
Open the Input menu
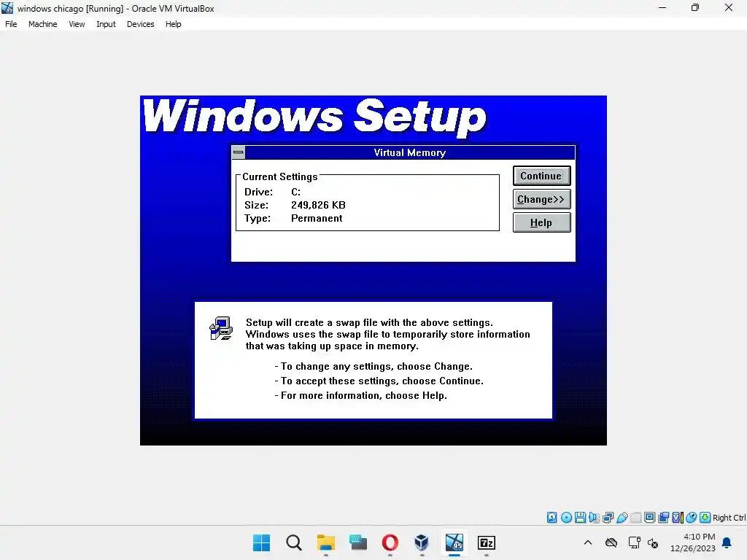coord(106,24)
